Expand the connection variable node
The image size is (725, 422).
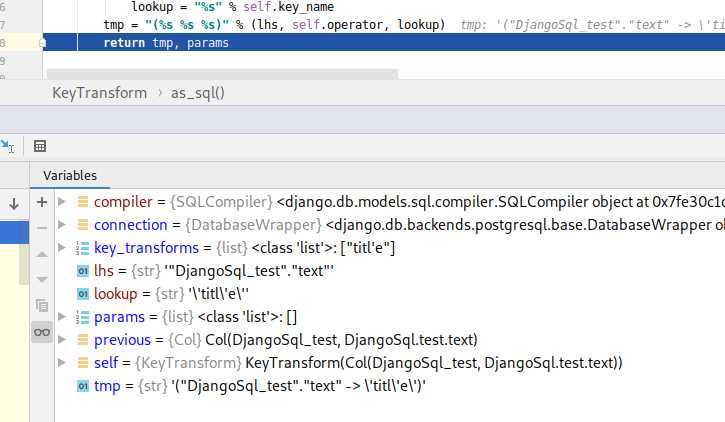coord(62,225)
